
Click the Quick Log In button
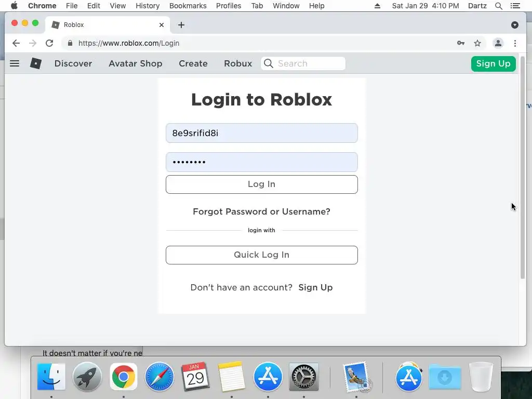[x=262, y=255]
